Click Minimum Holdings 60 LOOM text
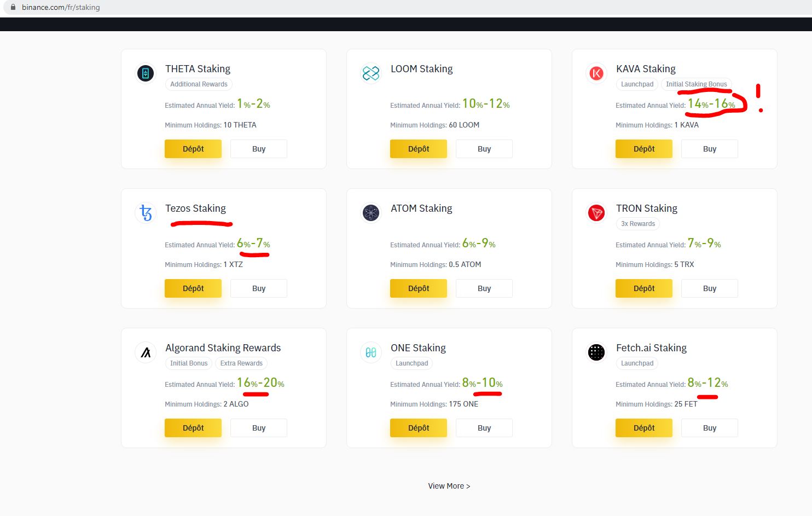Image resolution: width=812 pixels, height=516 pixels. tap(434, 125)
